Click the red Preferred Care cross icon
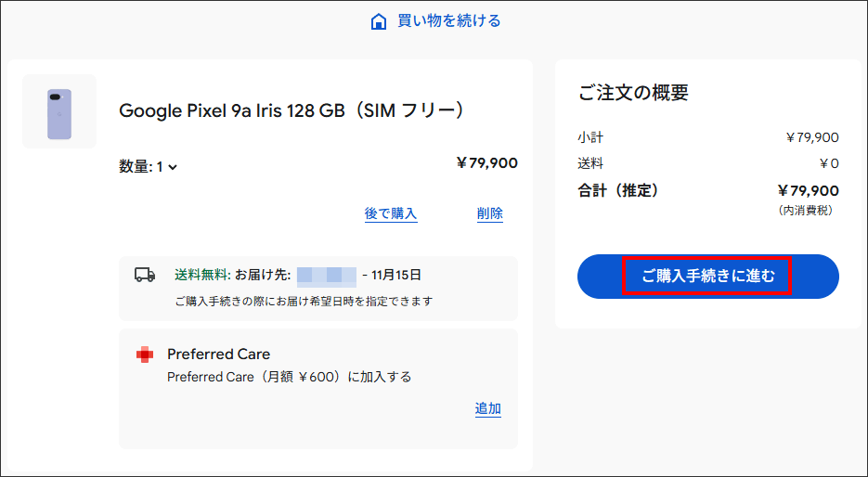The image size is (868, 477). 144,355
